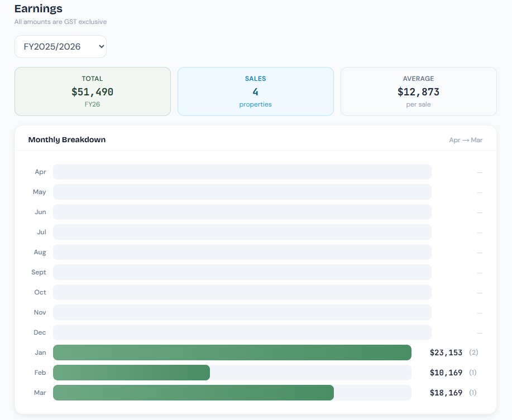Click the GST exclusive disclaimer text
The image size is (512, 420).
[x=60, y=22]
